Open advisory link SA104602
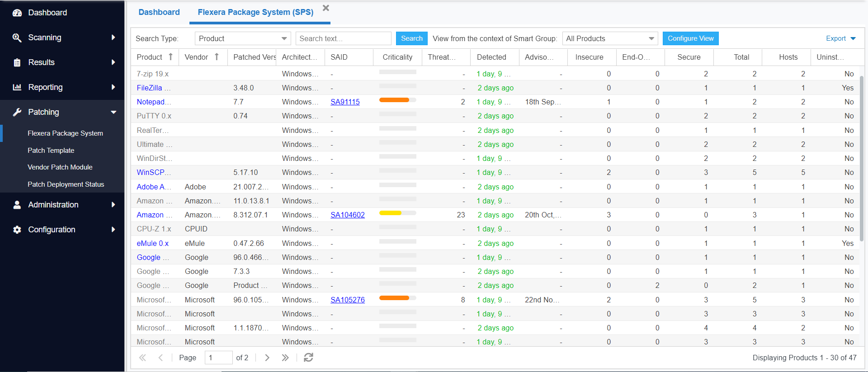The height and width of the screenshot is (372, 868). point(347,215)
